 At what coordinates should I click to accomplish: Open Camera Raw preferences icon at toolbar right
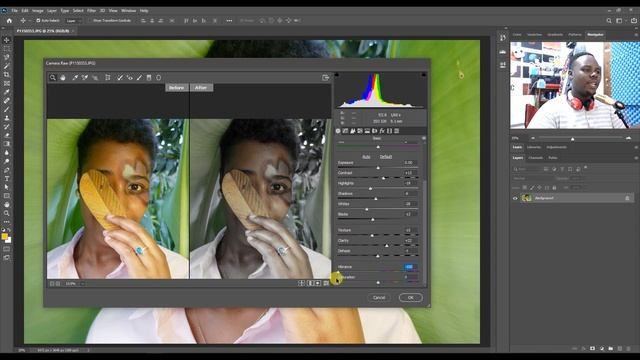[325, 78]
